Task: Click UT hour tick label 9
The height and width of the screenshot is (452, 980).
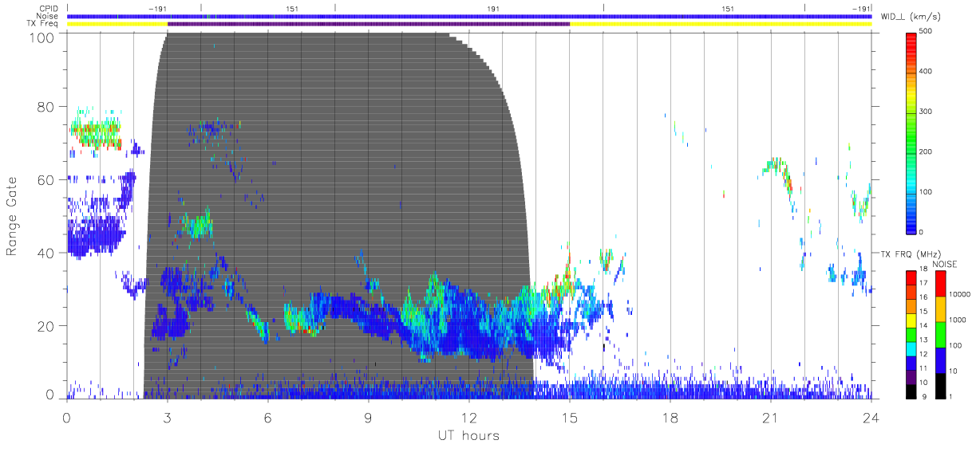Action: pos(369,418)
